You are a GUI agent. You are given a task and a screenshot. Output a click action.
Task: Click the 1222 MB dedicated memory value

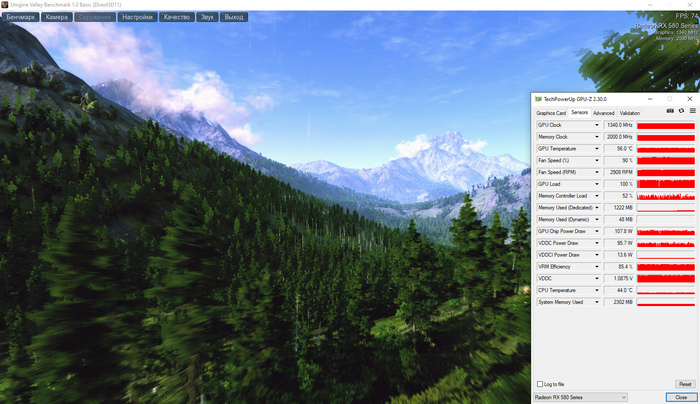[x=619, y=208]
